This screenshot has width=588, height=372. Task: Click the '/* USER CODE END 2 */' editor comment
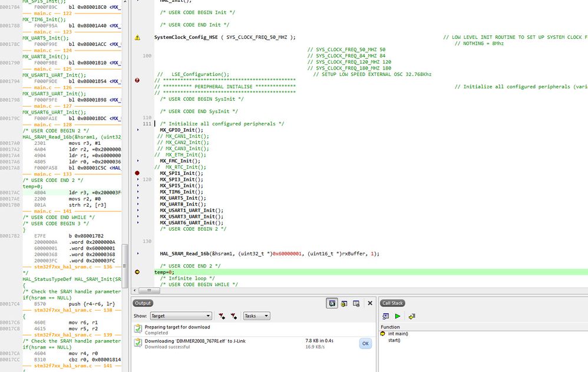coord(190,266)
